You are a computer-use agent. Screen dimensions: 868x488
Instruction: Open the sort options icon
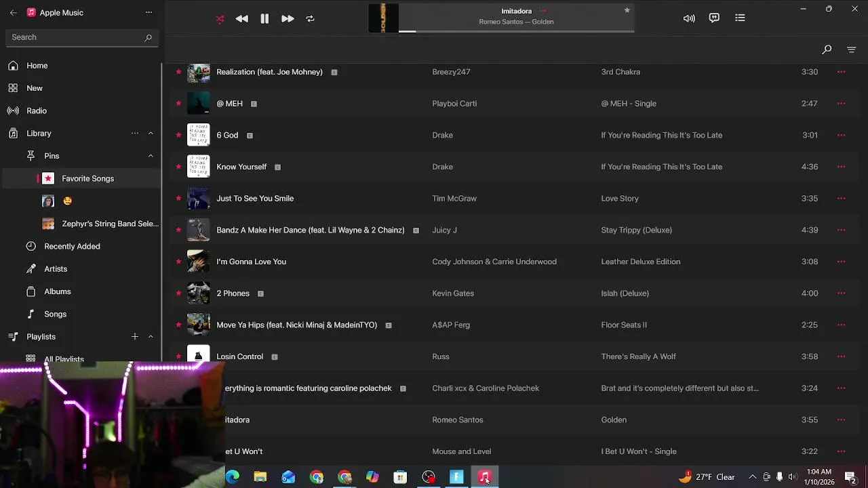tap(851, 49)
